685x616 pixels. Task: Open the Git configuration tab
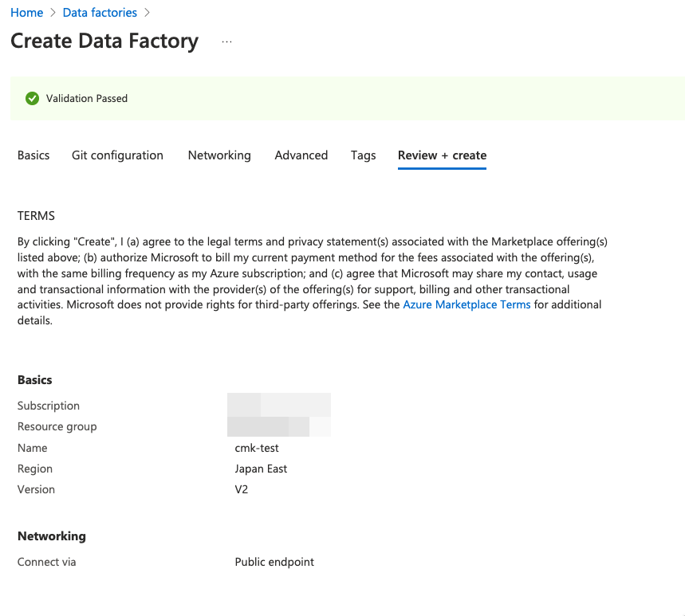tap(117, 155)
